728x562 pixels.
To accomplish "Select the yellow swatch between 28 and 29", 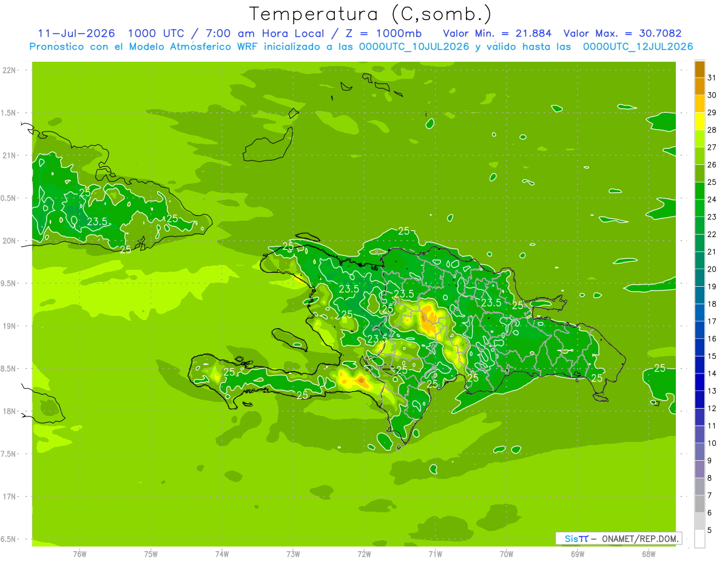I will 699,121.
